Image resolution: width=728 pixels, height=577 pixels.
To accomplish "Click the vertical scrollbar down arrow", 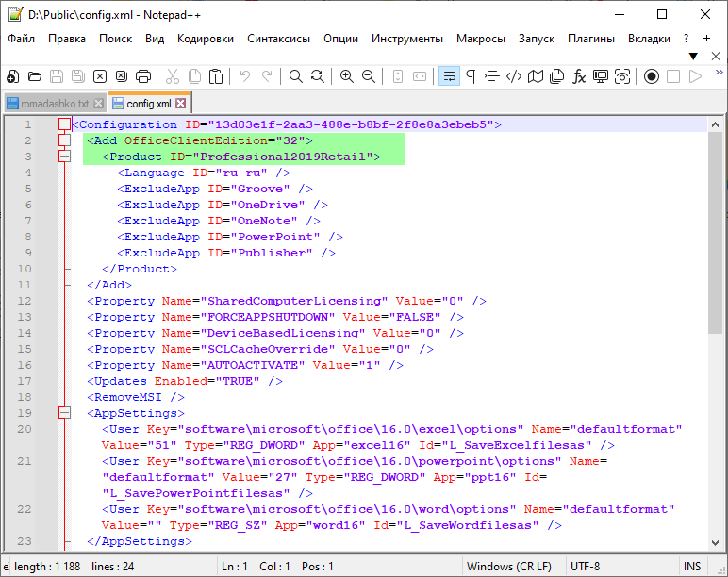I will [x=716, y=542].
